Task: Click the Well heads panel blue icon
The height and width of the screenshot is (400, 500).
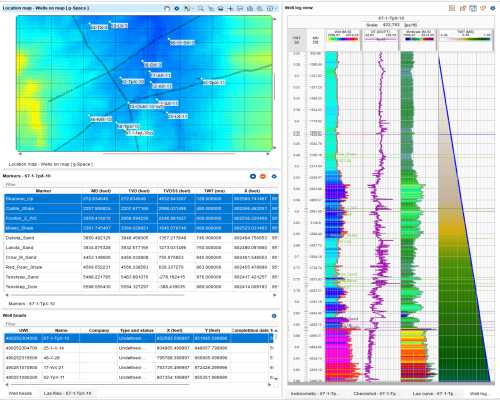Action: (274, 316)
